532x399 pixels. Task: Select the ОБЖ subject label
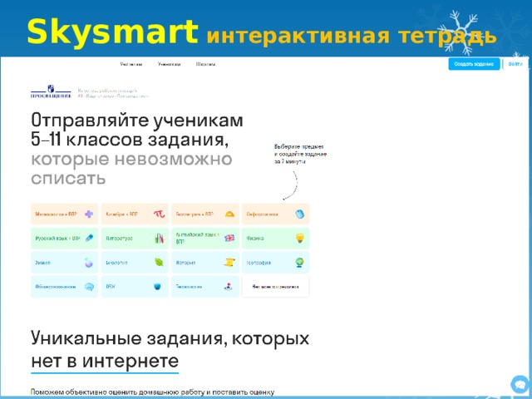111,287
